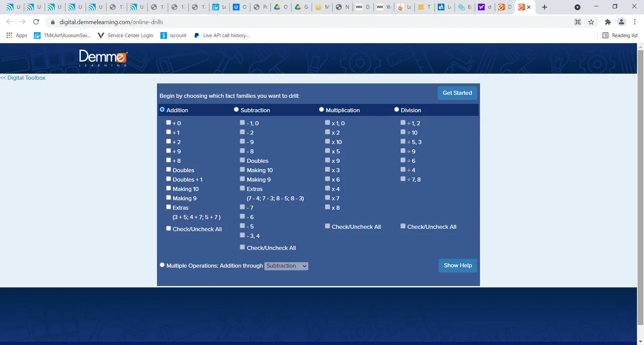Open a new tab with the plus button

(x=545, y=7)
